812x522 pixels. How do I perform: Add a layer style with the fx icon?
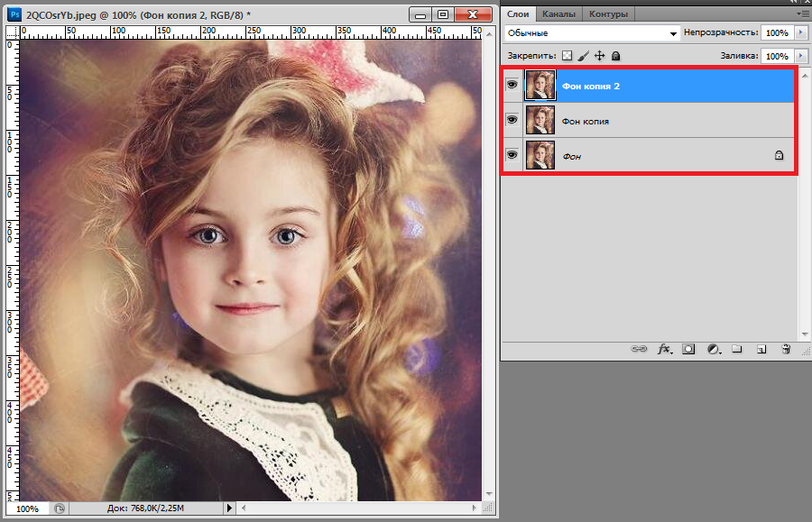665,349
